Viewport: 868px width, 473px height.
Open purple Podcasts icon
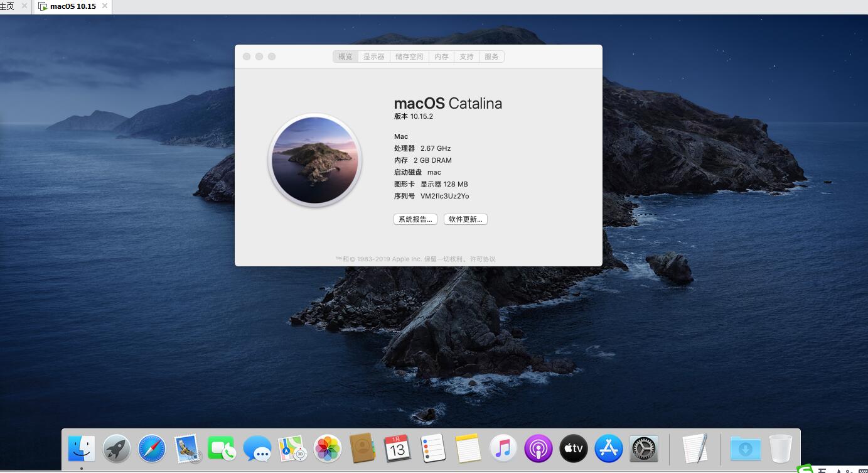pos(538,449)
